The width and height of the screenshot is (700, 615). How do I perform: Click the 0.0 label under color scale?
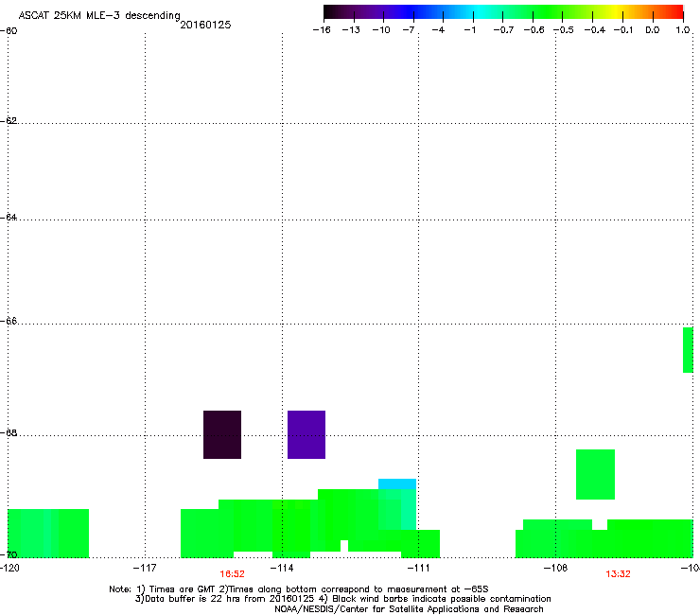(x=653, y=30)
